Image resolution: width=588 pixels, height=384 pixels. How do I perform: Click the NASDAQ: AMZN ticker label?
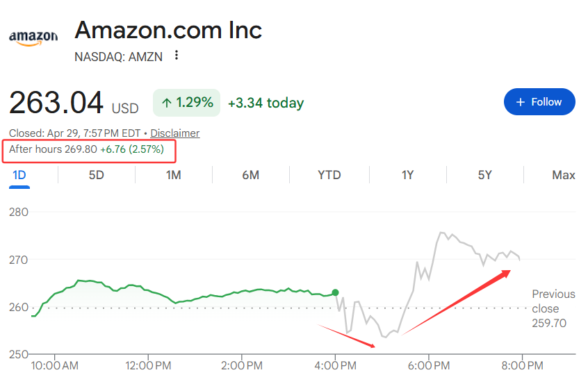[118, 57]
